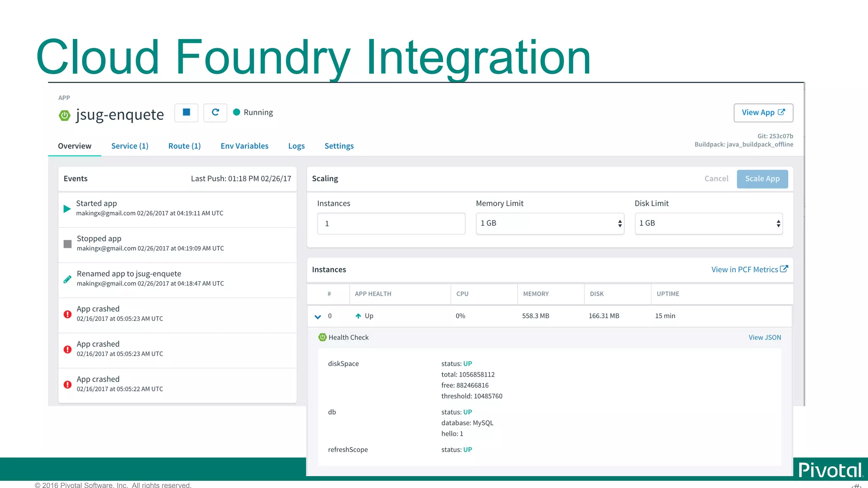Click the DISK column header
This screenshot has height=488, width=868.
tap(597, 294)
